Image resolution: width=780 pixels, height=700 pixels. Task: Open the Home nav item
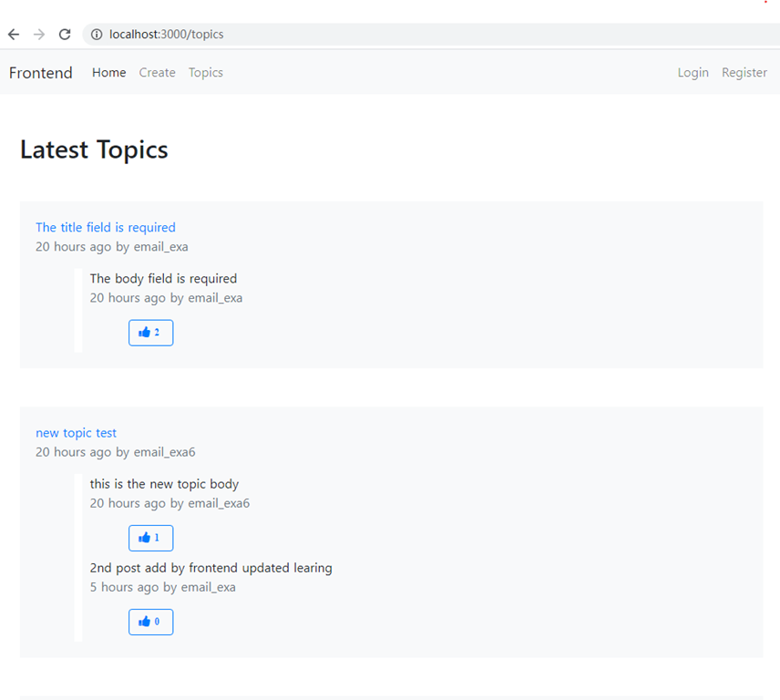click(x=109, y=73)
